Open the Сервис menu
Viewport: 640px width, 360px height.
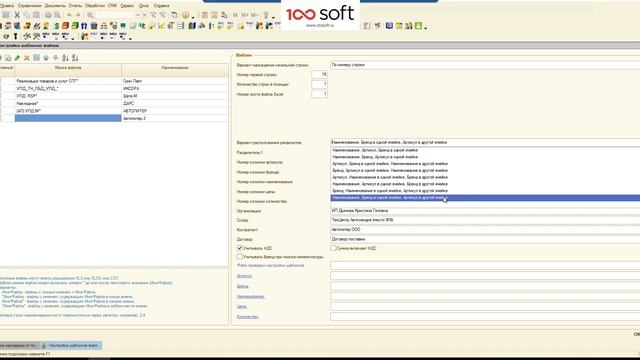pyautogui.click(x=127, y=6)
